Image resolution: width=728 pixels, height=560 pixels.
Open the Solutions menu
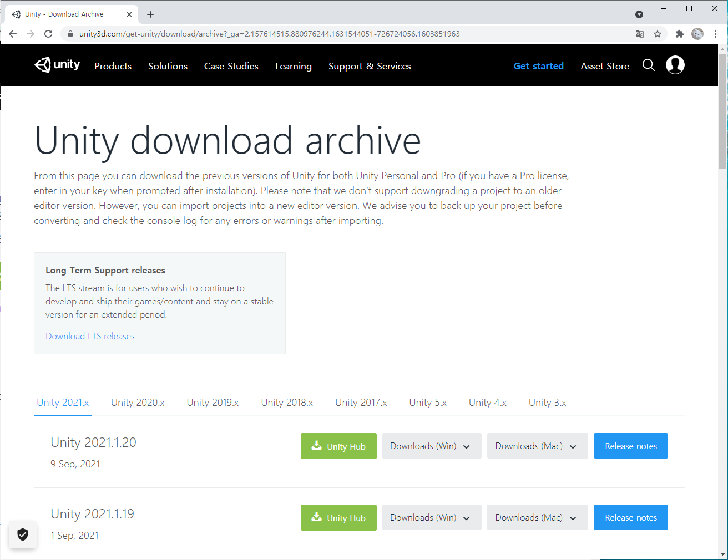click(168, 66)
